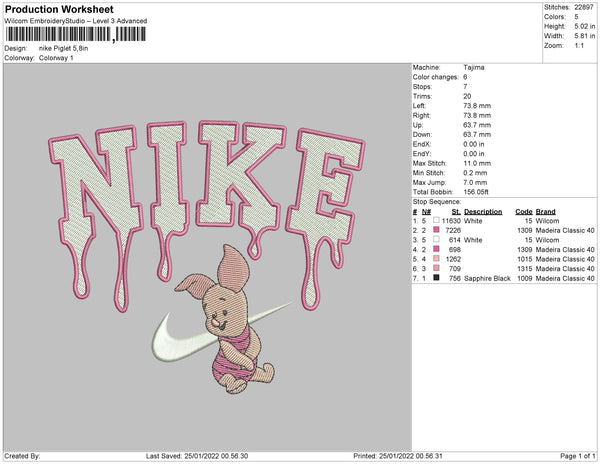
Task: Click the 'Stop Sequence:' heading
Action: [x=437, y=202]
